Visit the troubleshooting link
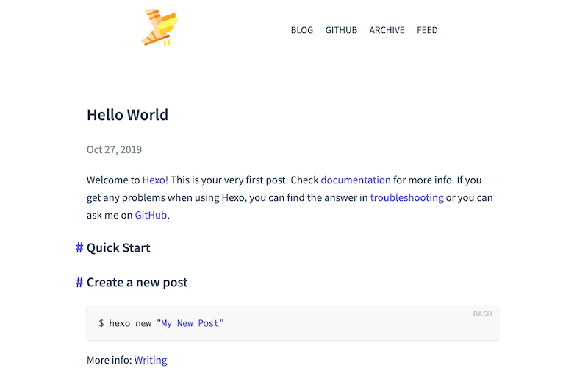Viewport: 588px width, 368px height. (x=406, y=197)
